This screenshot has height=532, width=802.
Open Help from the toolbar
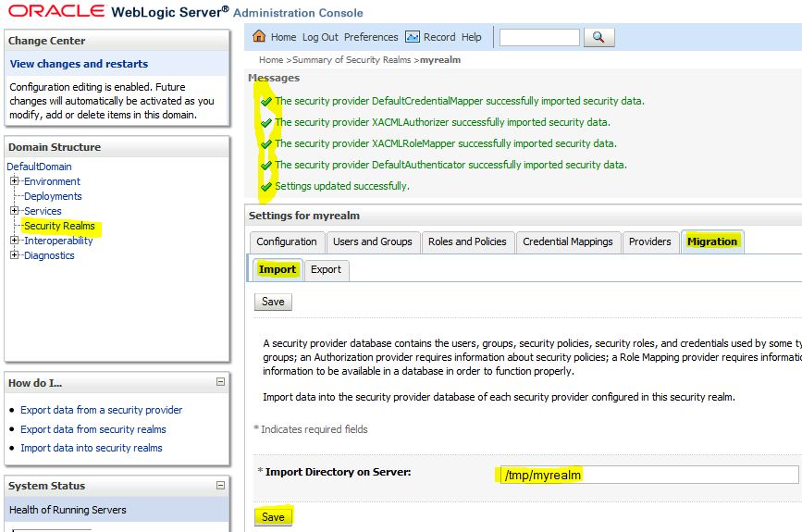click(471, 37)
